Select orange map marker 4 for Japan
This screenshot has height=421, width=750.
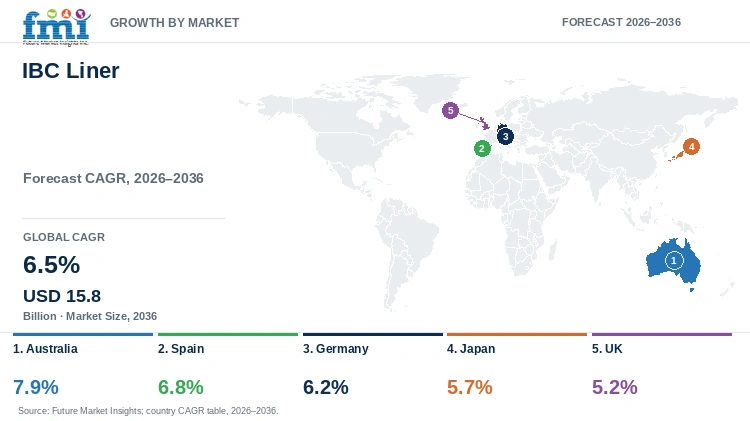tap(691, 146)
